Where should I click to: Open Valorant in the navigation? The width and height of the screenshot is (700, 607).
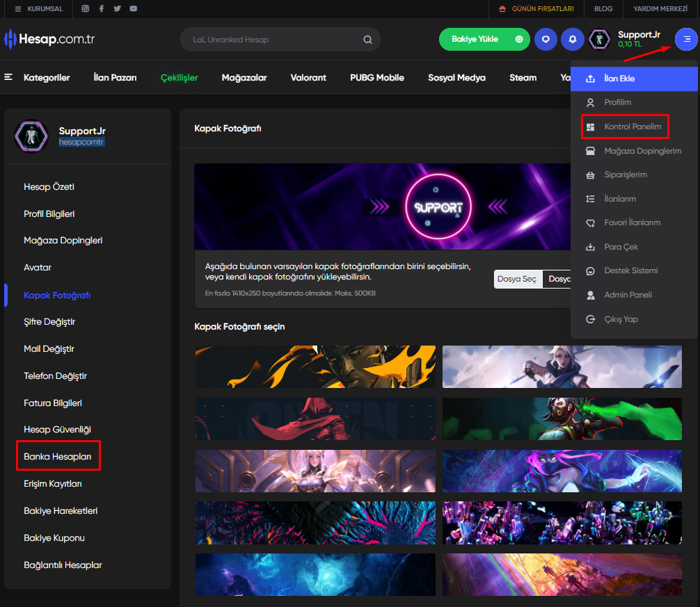(x=308, y=78)
